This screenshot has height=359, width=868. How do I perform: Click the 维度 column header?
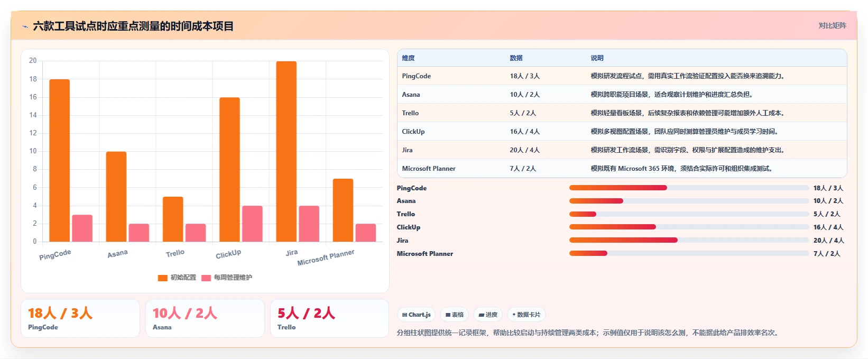click(408, 58)
